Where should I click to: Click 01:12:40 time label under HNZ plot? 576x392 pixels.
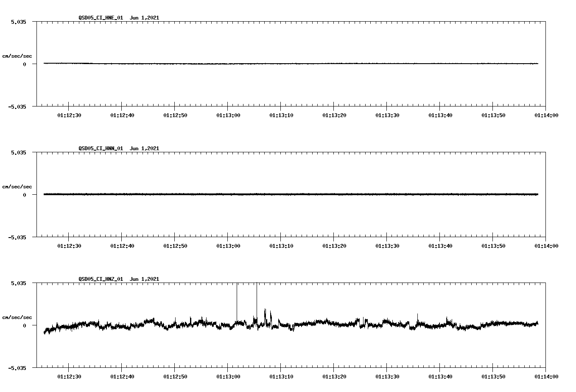pyautogui.click(x=122, y=376)
